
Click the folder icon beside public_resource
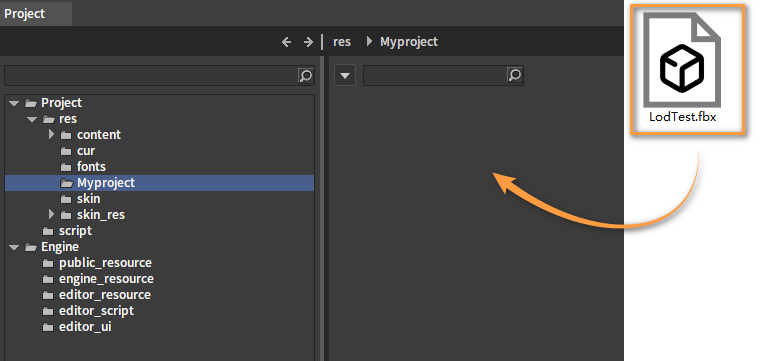[48, 263]
